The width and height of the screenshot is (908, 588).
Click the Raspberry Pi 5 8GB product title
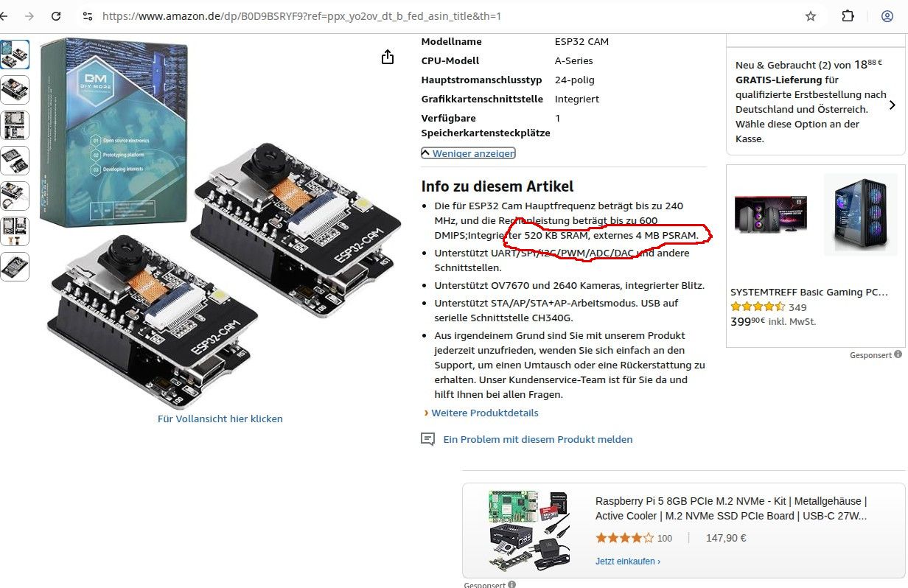(x=732, y=508)
